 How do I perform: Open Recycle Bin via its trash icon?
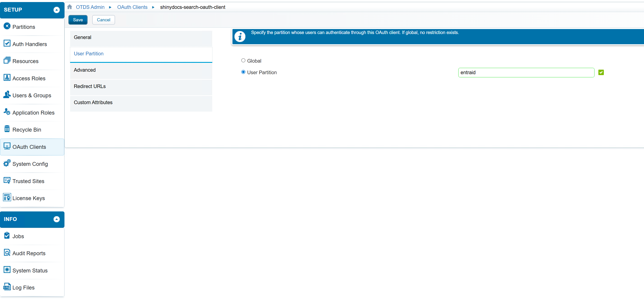(x=7, y=129)
